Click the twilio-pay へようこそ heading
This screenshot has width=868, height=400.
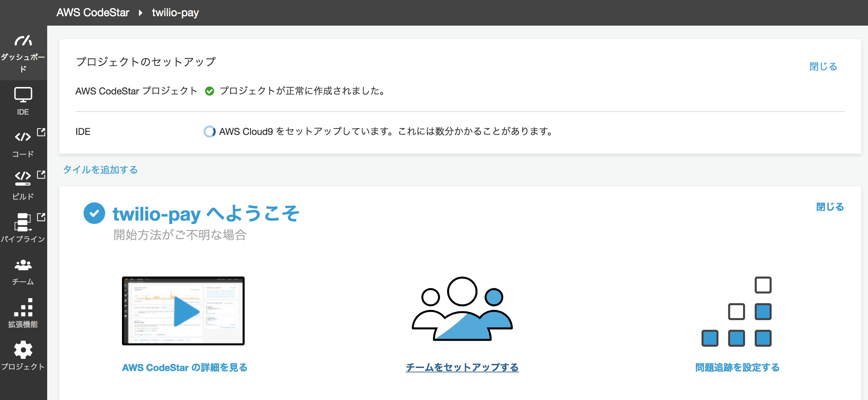tap(206, 213)
